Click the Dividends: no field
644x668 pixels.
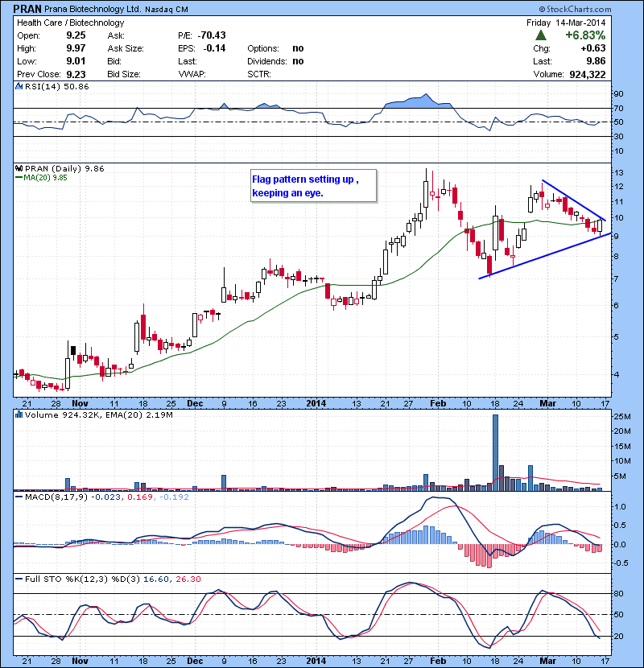pos(275,61)
